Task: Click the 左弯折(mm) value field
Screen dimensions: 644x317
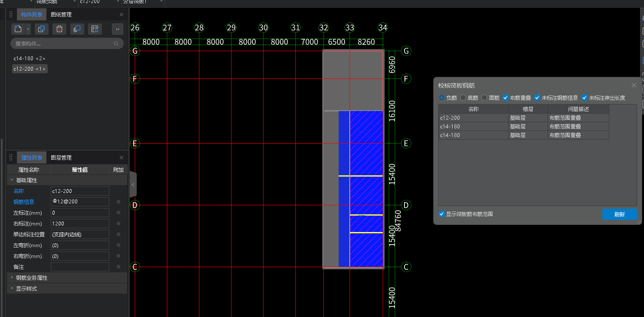Action: point(80,245)
